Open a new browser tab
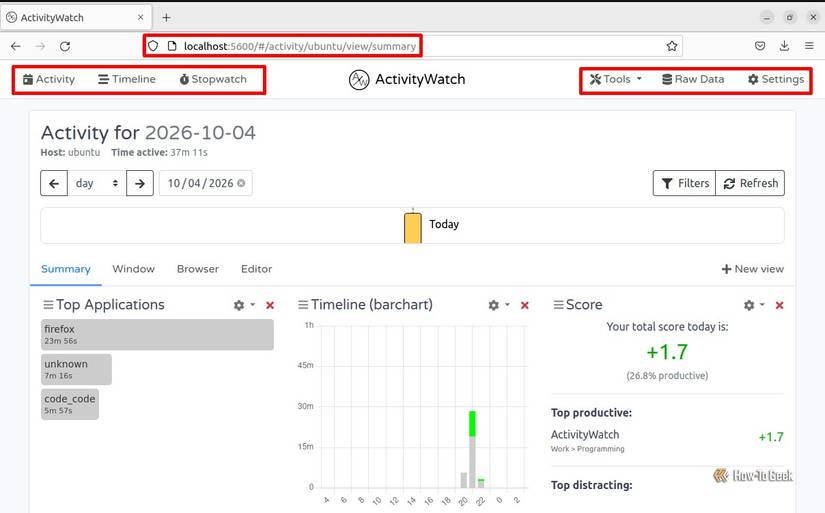 pyautogui.click(x=166, y=17)
